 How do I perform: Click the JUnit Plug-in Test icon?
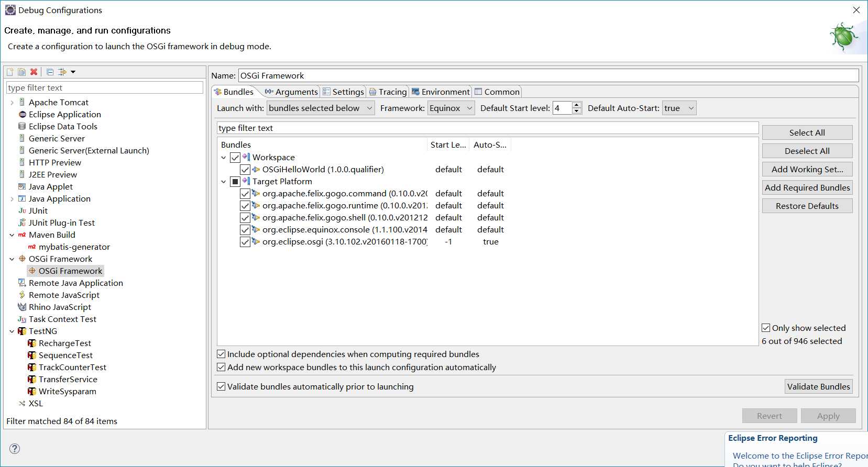point(22,223)
